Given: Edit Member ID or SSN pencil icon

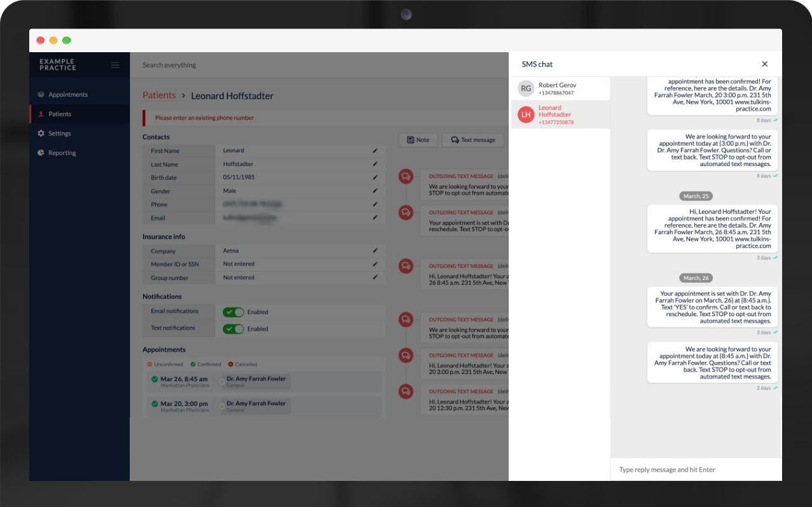Looking at the screenshot, I should (375, 264).
